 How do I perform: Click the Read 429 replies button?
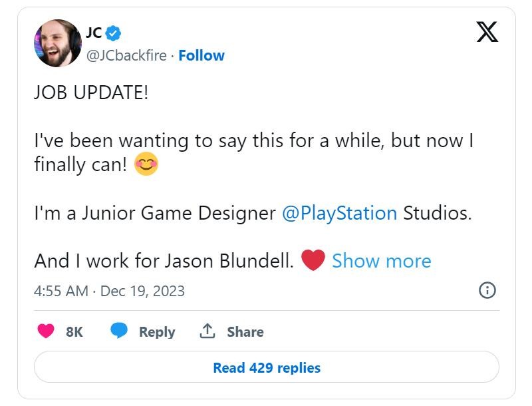tap(267, 367)
